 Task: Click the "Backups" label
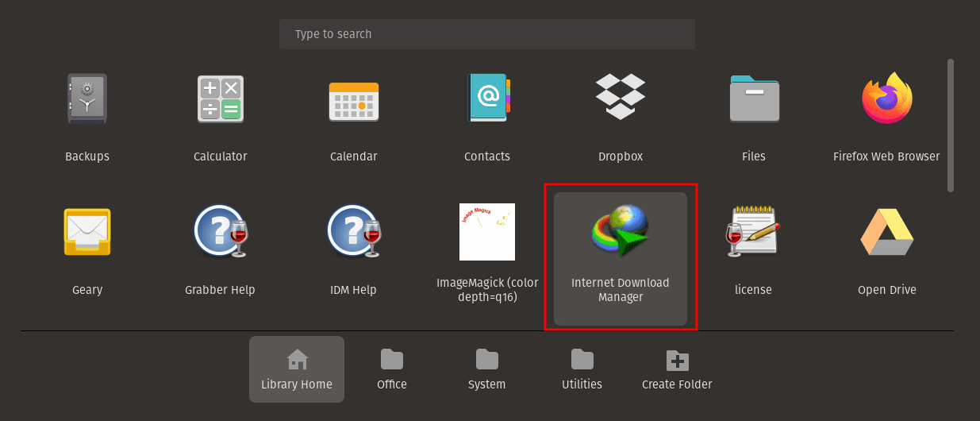point(87,156)
